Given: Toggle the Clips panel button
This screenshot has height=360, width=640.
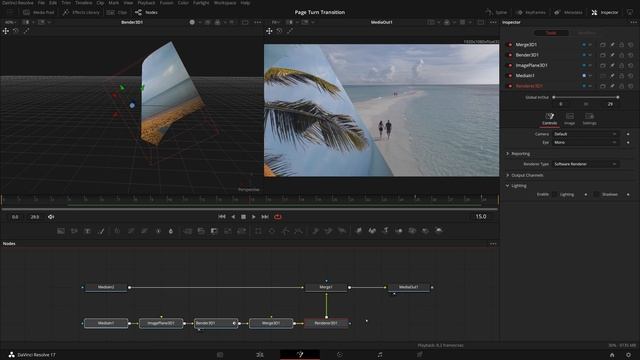Looking at the screenshot, I should coord(117,12).
